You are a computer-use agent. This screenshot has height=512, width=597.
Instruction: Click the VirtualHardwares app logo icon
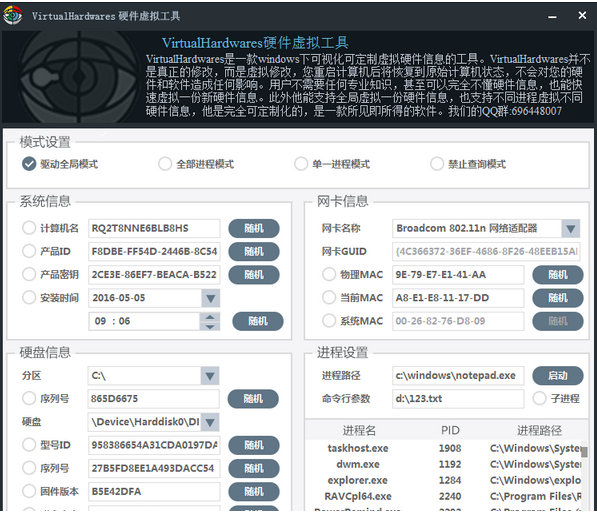pyautogui.click(x=13, y=16)
